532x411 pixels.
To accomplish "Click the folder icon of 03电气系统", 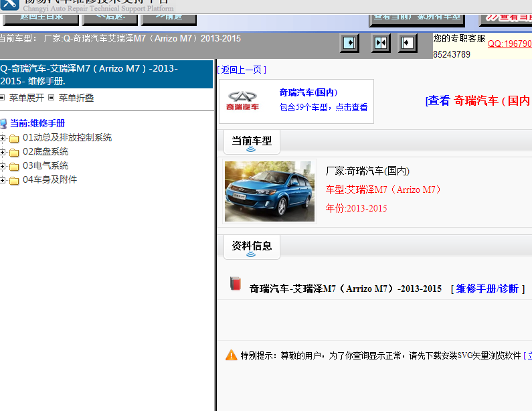I will [x=14, y=166].
